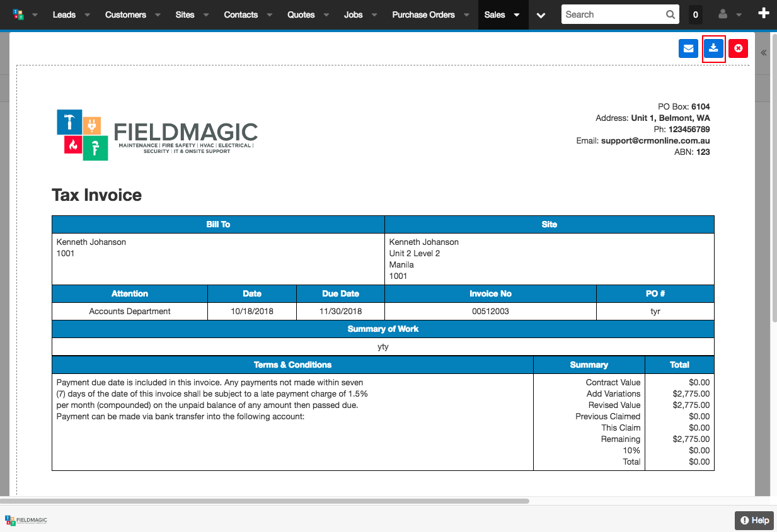Click the search magnifier icon
The height and width of the screenshot is (532, 777).
[x=671, y=14]
